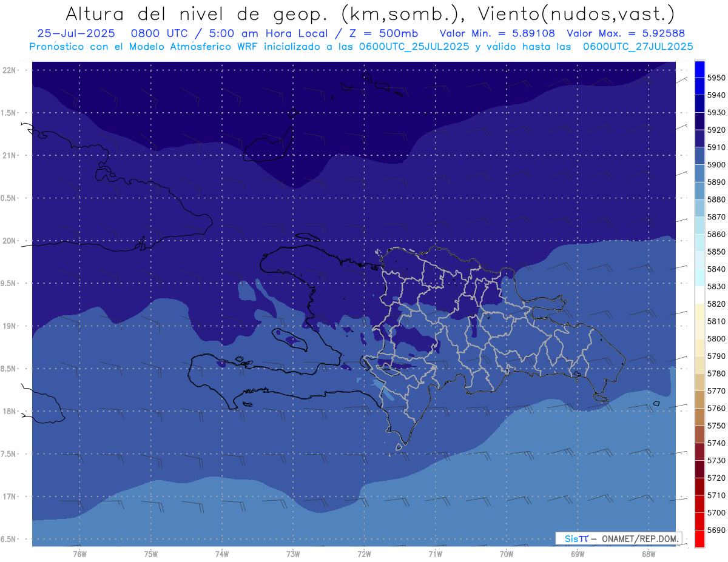
Task: Click the 71W longitude label
Action: tap(435, 554)
